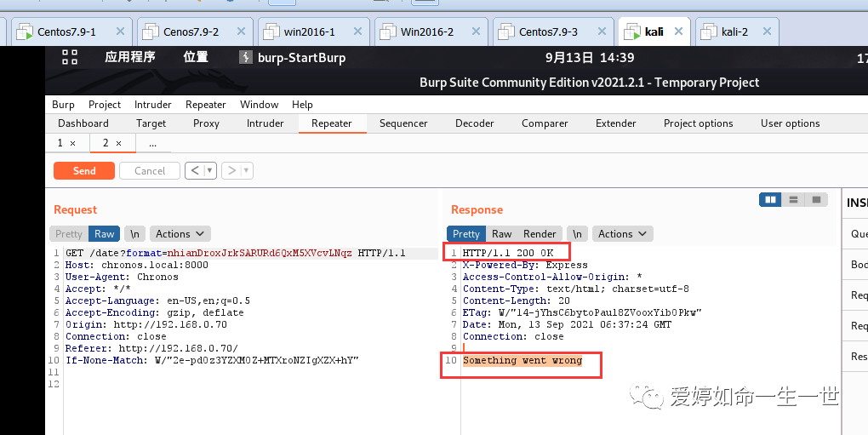Click the GET /date request line
The image size is (868, 435).
click(235, 254)
